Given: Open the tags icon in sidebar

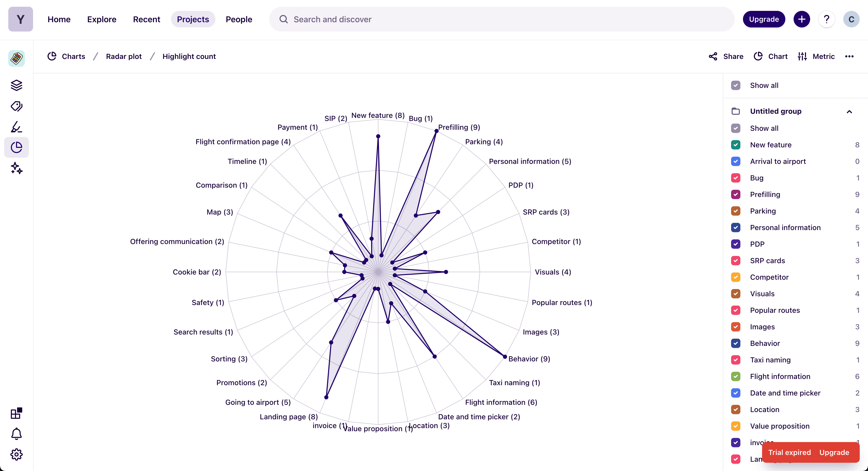Looking at the screenshot, I should tap(16, 106).
